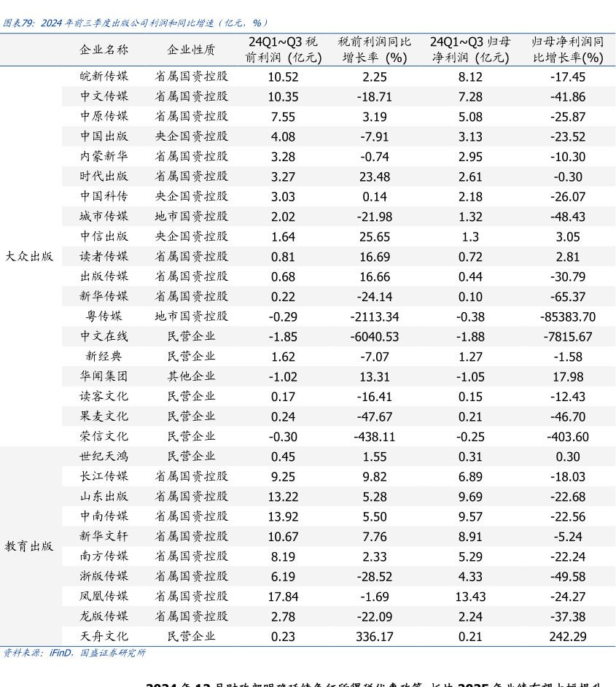Select the 皖新传媒 company name cell
Screen dimensions: 616x687
tap(104, 77)
